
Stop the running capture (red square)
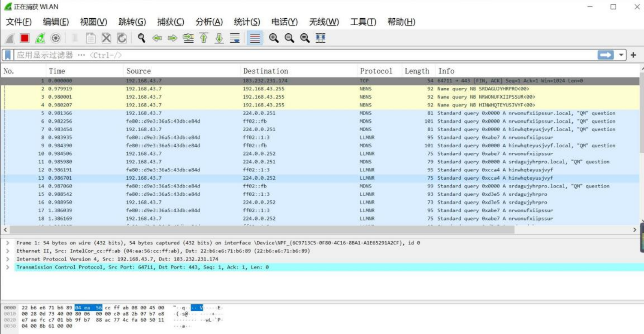pos(25,38)
